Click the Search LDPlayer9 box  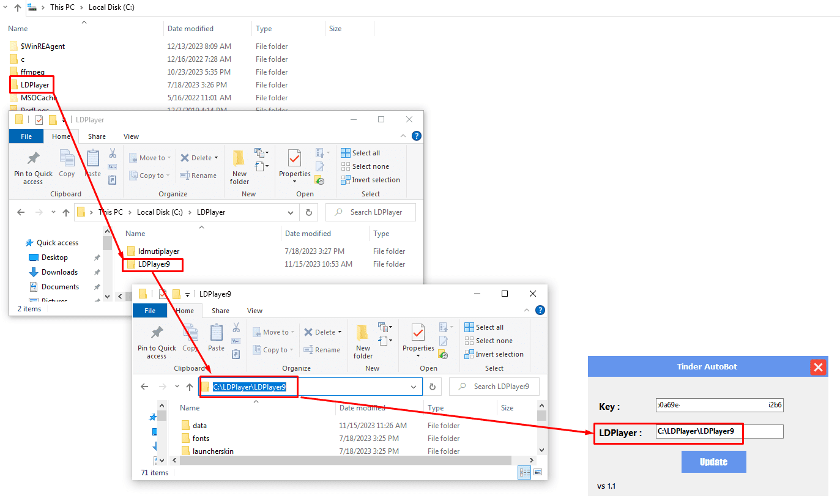click(x=494, y=387)
